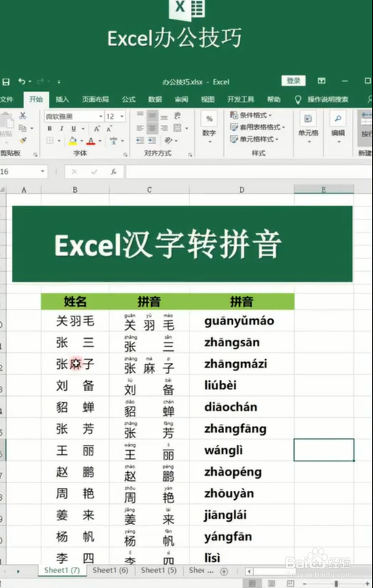Toggle Top Align icon
373x588 pixels.
click(140, 114)
